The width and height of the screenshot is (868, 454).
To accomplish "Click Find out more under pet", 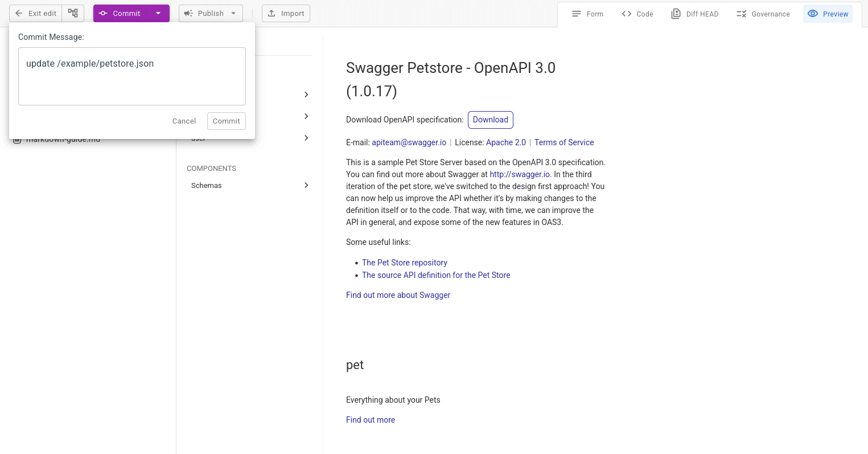I will point(371,420).
